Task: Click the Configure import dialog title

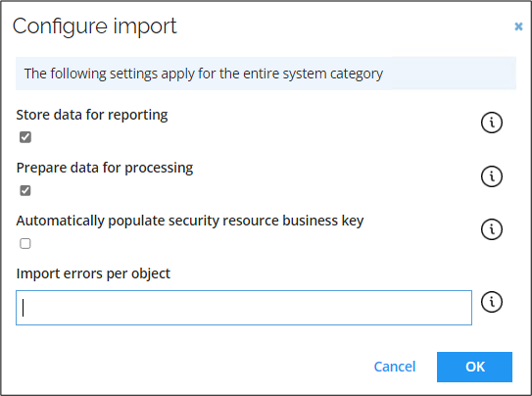Action: pos(95,26)
